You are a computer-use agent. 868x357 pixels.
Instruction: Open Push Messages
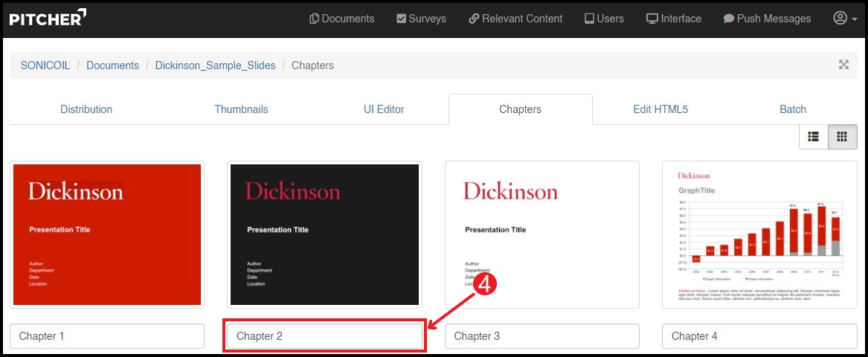coord(767,19)
